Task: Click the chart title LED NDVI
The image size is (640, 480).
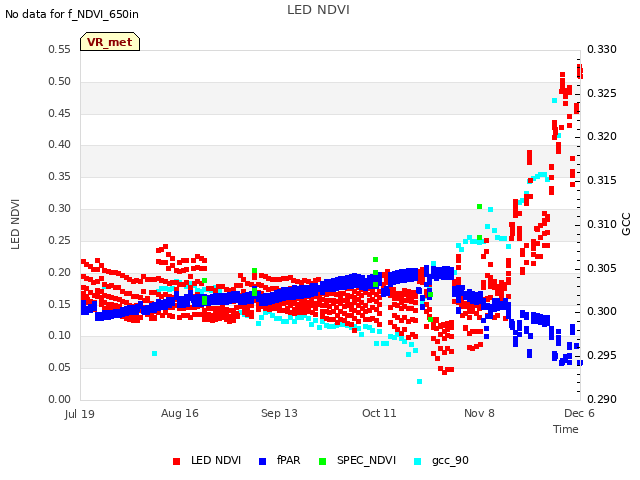Action: pyautogui.click(x=318, y=10)
